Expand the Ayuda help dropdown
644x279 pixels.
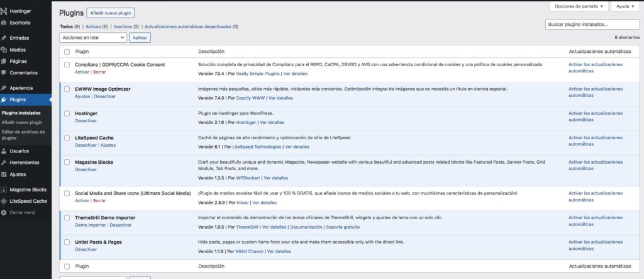[625, 6]
